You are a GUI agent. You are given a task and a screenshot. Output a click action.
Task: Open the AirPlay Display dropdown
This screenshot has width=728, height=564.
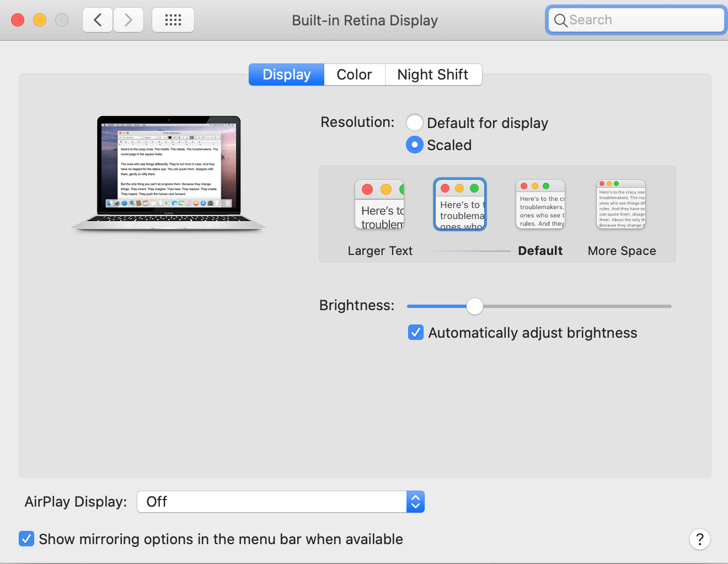pos(281,502)
